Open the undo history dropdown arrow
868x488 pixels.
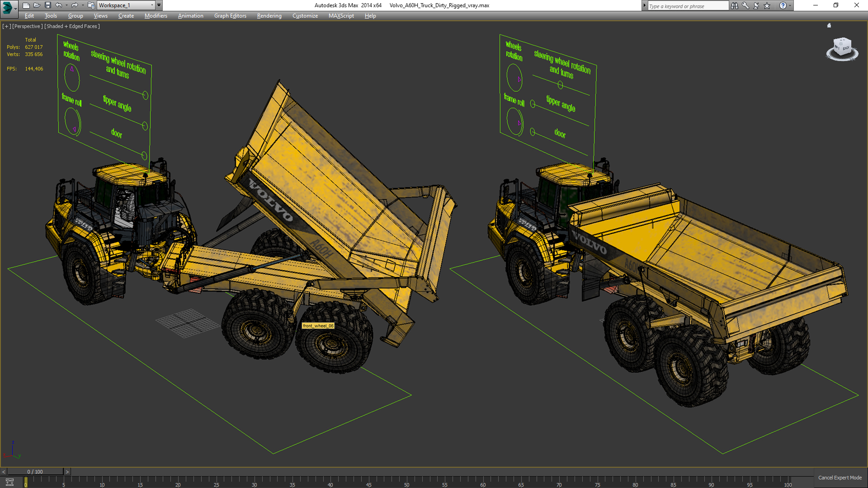pos(66,5)
